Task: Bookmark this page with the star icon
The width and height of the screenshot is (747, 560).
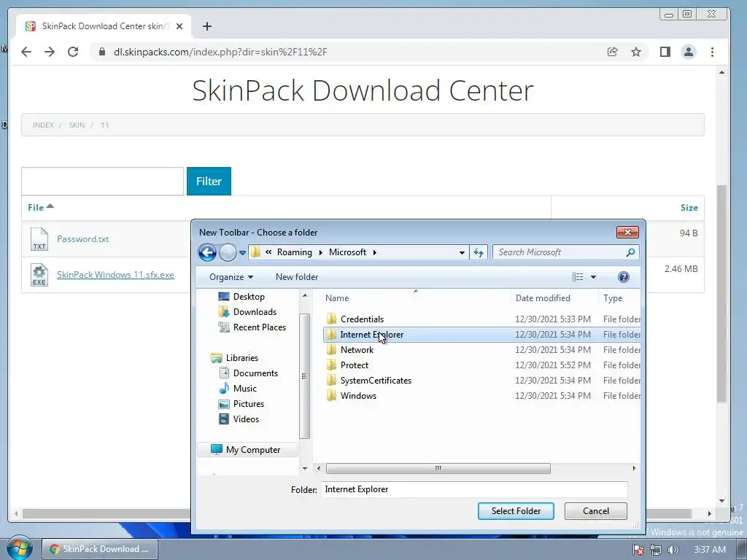Action: pos(636,52)
